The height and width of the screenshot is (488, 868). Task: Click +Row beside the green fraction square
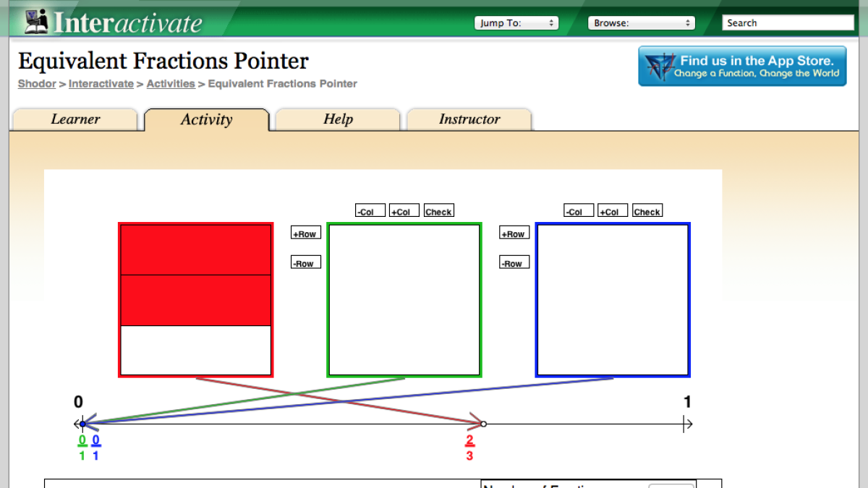[305, 233]
